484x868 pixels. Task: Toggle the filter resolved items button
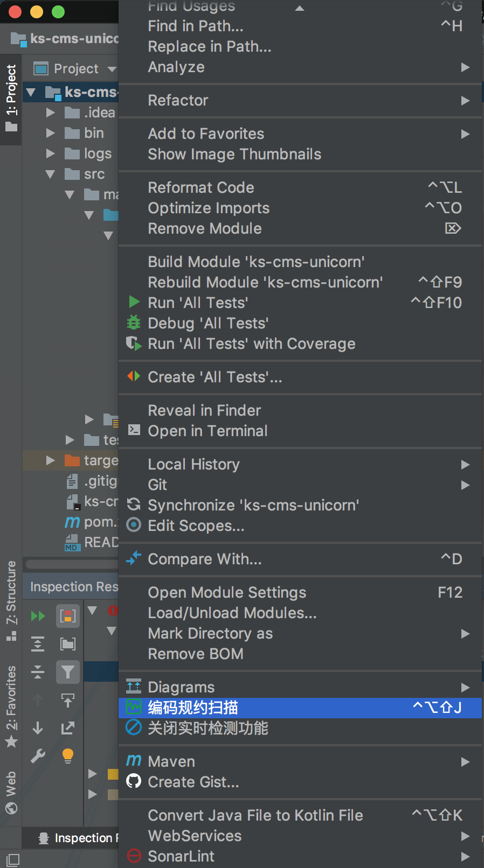(68, 672)
